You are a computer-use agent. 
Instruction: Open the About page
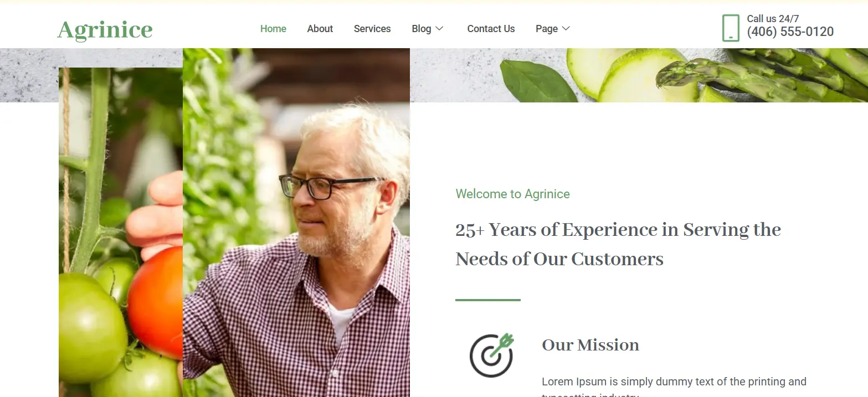[320, 29]
